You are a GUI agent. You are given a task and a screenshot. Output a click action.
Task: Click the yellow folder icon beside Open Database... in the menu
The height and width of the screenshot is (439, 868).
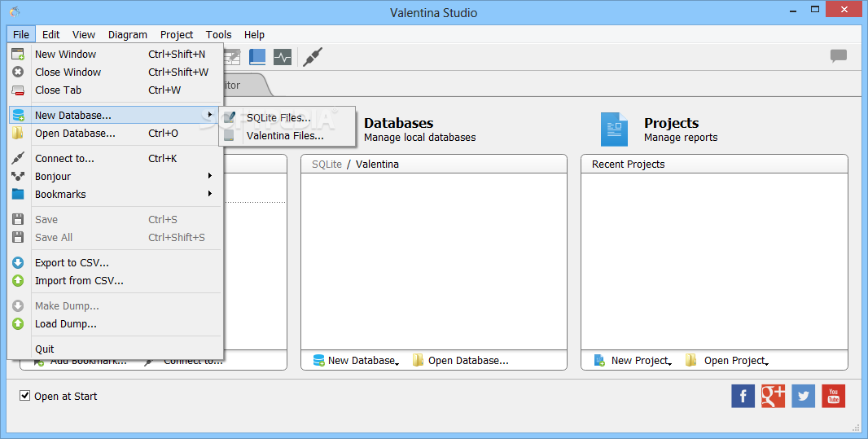(x=18, y=133)
